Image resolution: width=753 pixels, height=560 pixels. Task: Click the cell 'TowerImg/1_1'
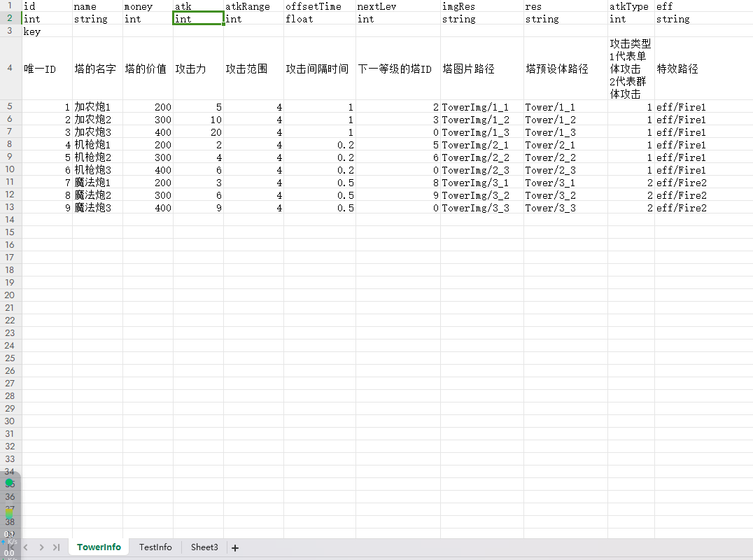(481, 107)
